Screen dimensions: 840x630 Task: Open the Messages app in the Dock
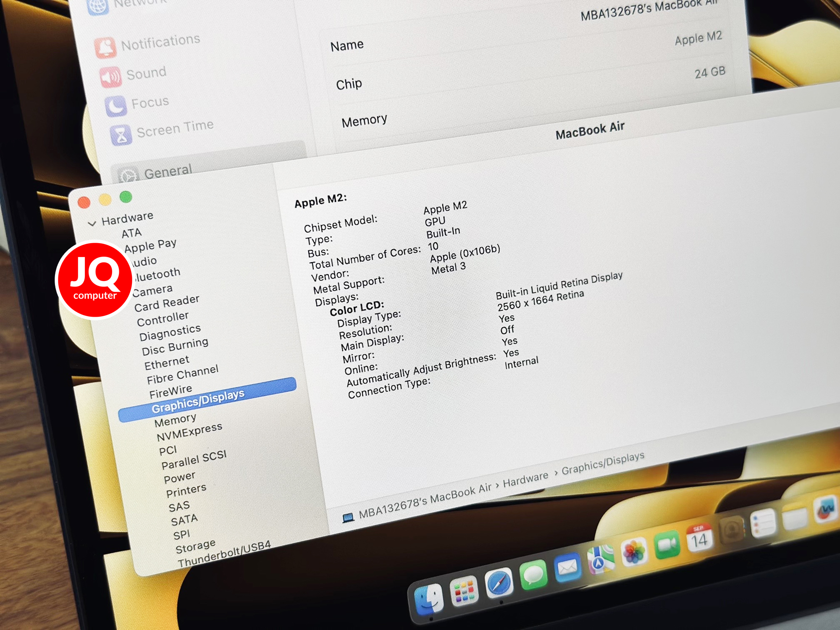pos(533,574)
